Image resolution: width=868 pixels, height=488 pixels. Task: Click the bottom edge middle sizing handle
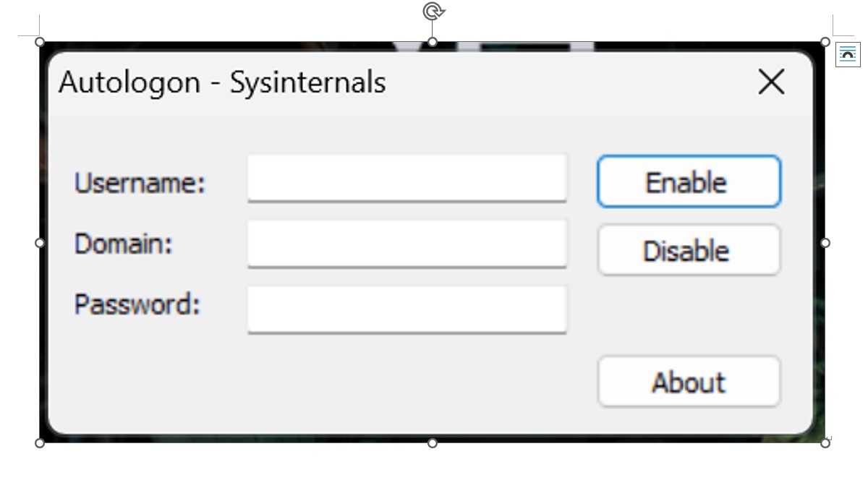[x=433, y=442]
